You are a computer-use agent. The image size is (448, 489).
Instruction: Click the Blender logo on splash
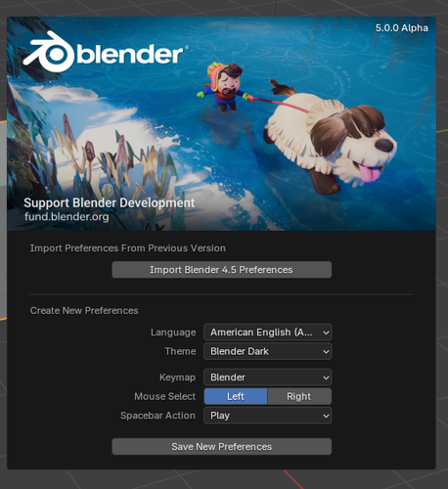point(105,52)
